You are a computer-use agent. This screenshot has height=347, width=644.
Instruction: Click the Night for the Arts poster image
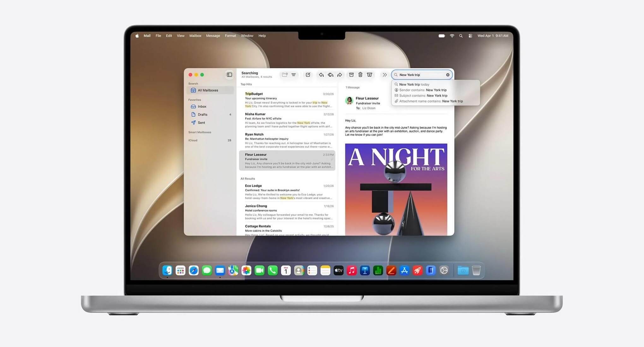(396, 190)
